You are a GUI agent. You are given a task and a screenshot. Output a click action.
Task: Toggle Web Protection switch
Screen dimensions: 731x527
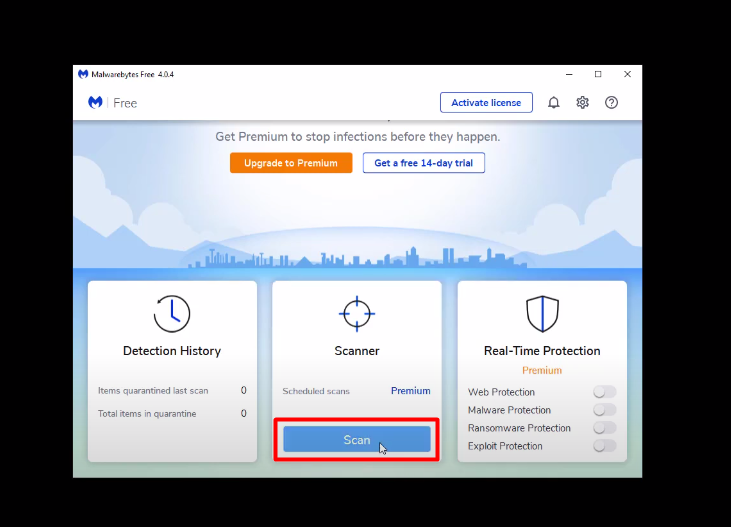coord(605,392)
